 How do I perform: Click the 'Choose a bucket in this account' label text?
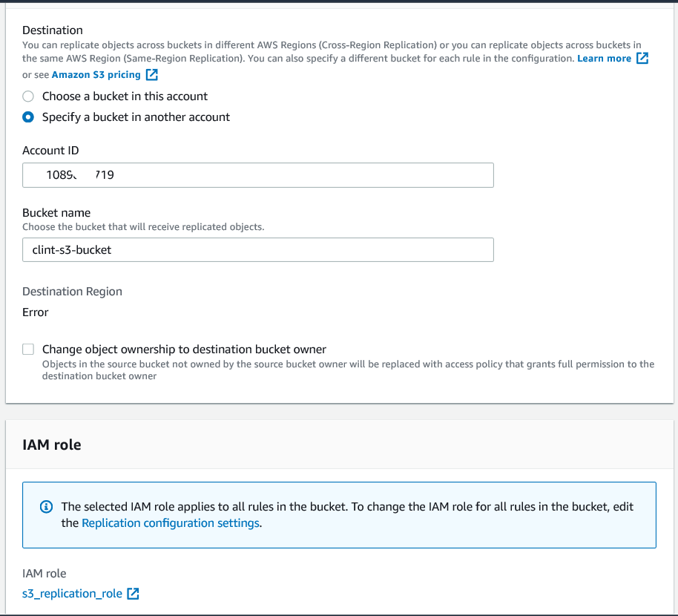[x=125, y=96]
